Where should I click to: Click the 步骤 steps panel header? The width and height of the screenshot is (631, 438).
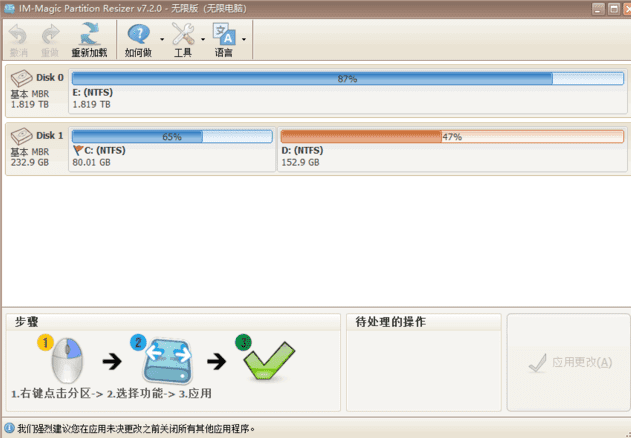pos(27,322)
